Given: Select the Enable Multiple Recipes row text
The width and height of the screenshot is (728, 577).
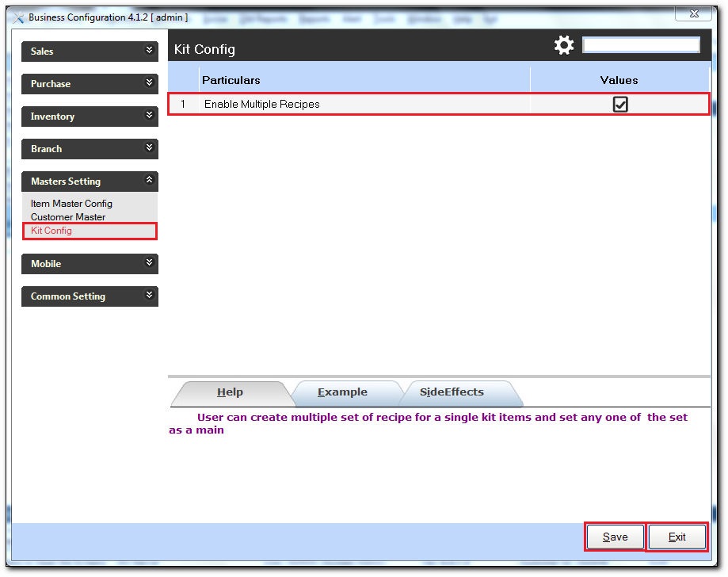Looking at the screenshot, I should [x=262, y=104].
